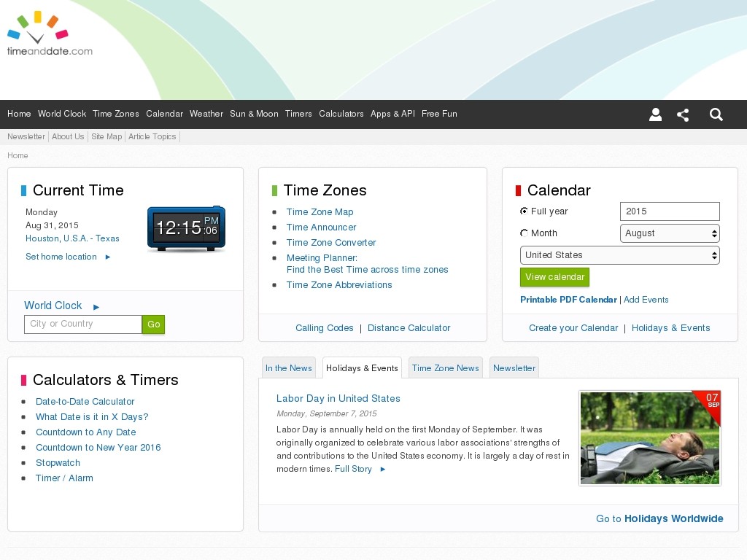
Task: Open the search magnifier icon
Action: 716,114
